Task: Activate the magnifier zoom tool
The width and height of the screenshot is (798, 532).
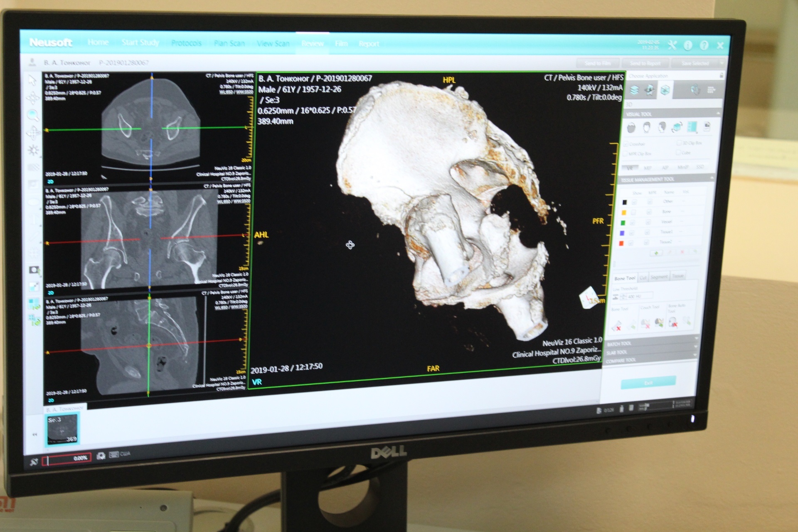Action: pos(33,116)
